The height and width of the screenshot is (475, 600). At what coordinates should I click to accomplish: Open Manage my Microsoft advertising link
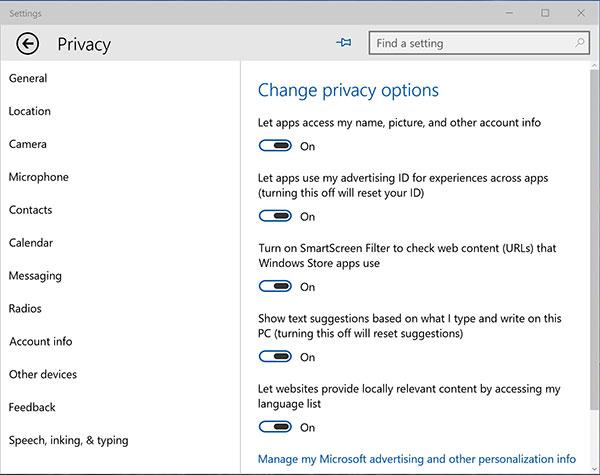coord(417,459)
